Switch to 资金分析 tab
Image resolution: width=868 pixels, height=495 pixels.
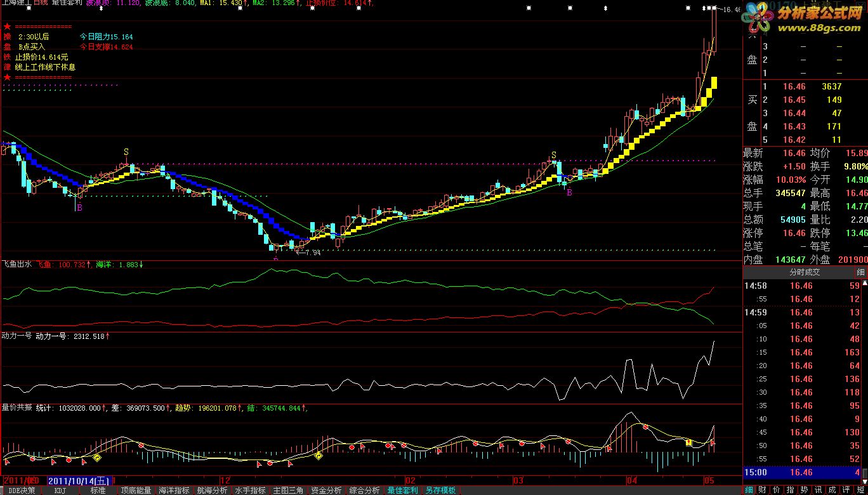[x=326, y=491]
